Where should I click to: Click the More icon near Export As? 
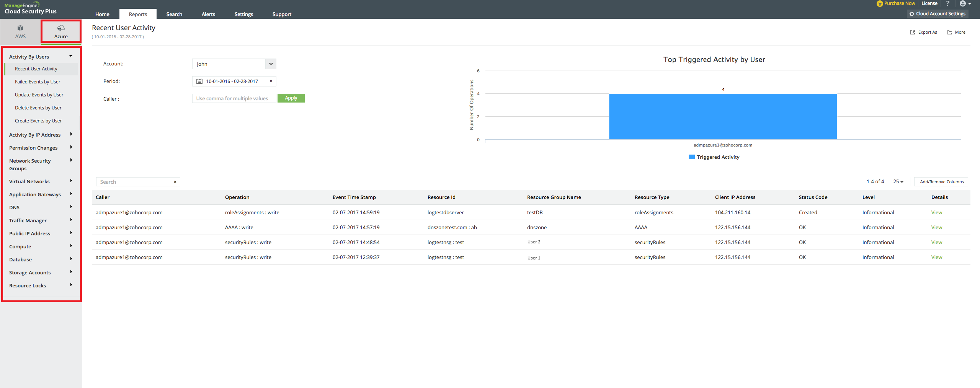949,32
